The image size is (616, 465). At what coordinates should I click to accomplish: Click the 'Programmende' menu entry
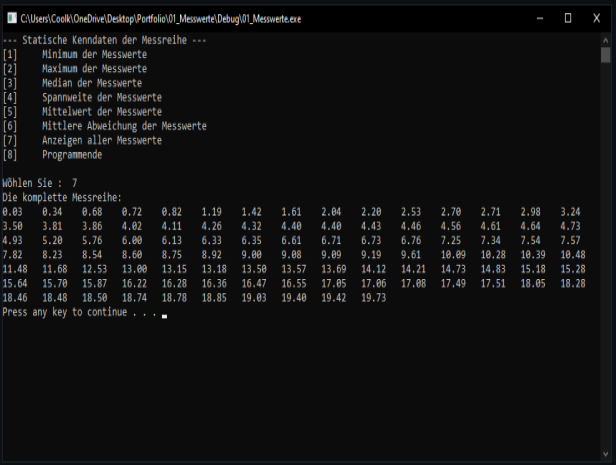(72, 155)
